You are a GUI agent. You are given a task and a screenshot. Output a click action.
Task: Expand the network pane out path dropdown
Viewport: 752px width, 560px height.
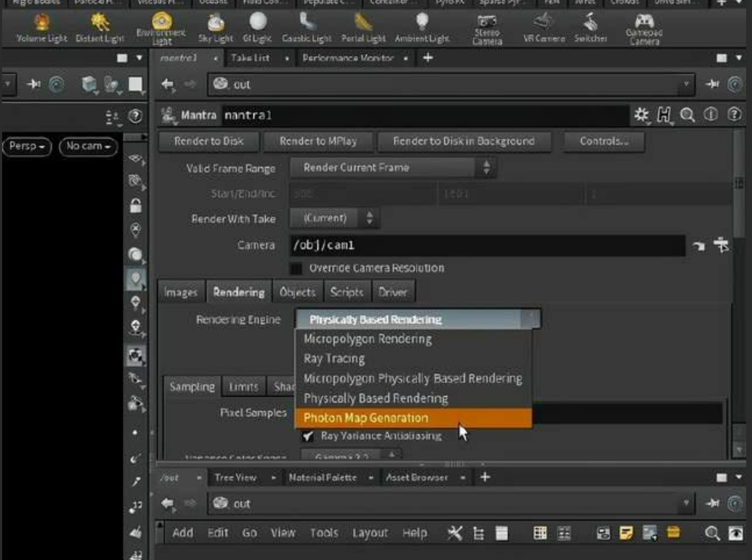[x=687, y=503]
